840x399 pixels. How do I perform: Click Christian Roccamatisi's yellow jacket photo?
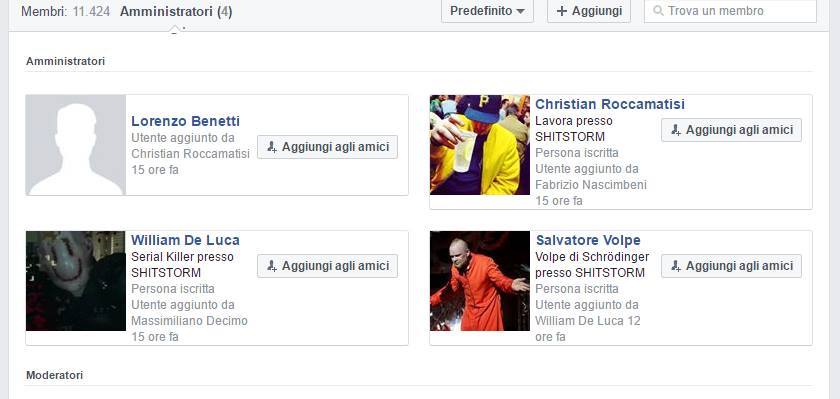pos(480,145)
